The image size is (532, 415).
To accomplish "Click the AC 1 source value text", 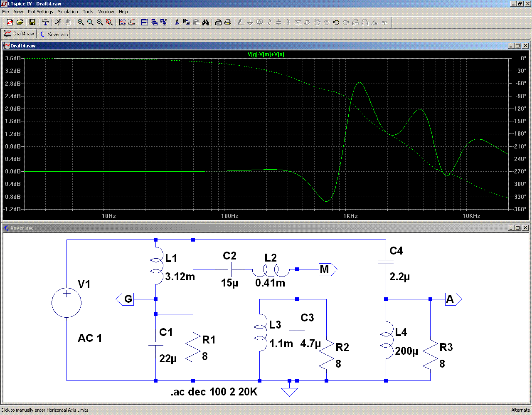I will pos(90,338).
